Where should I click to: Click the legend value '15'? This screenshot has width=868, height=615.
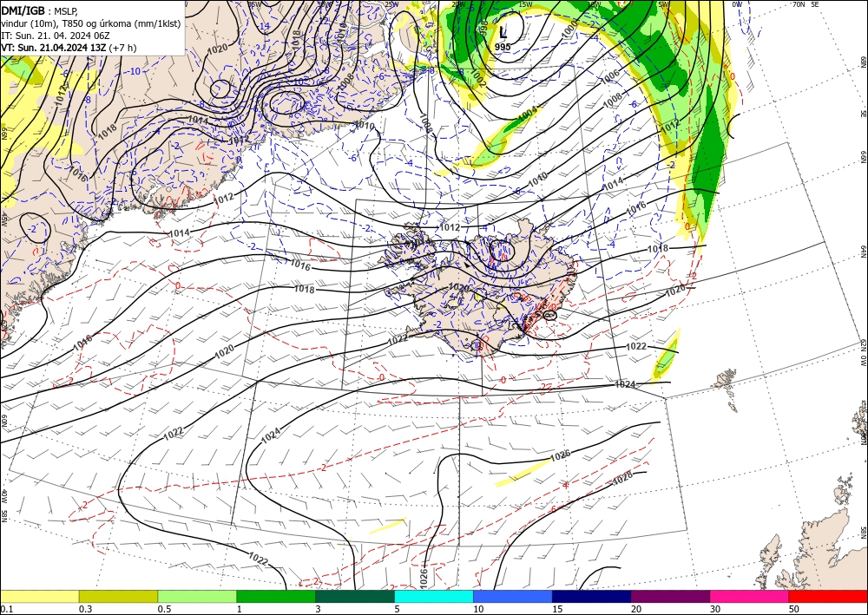[x=557, y=609]
